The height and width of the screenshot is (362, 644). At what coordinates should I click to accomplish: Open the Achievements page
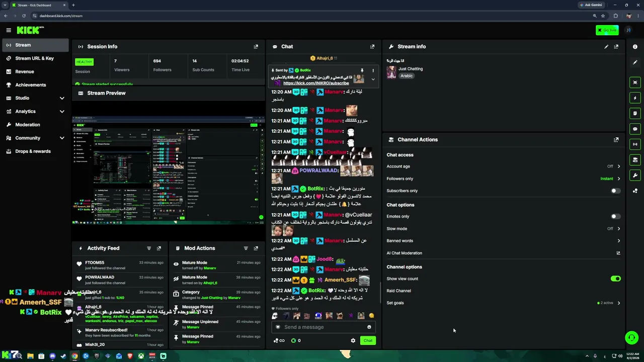click(x=34, y=85)
